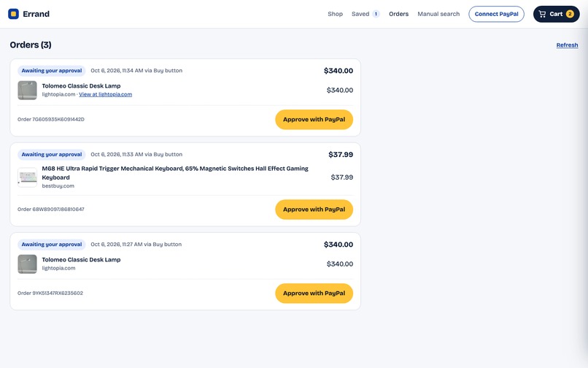
Task: Click Tolomeo Classic Desk Lamp title in the 11:27 AM order
Action: coord(81,260)
